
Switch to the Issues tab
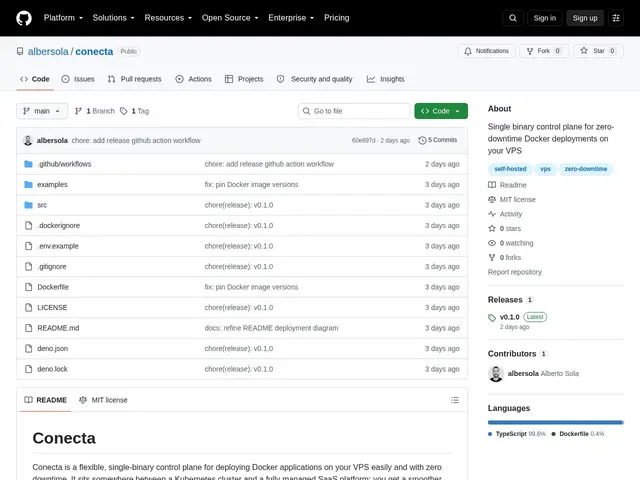(78, 79)
